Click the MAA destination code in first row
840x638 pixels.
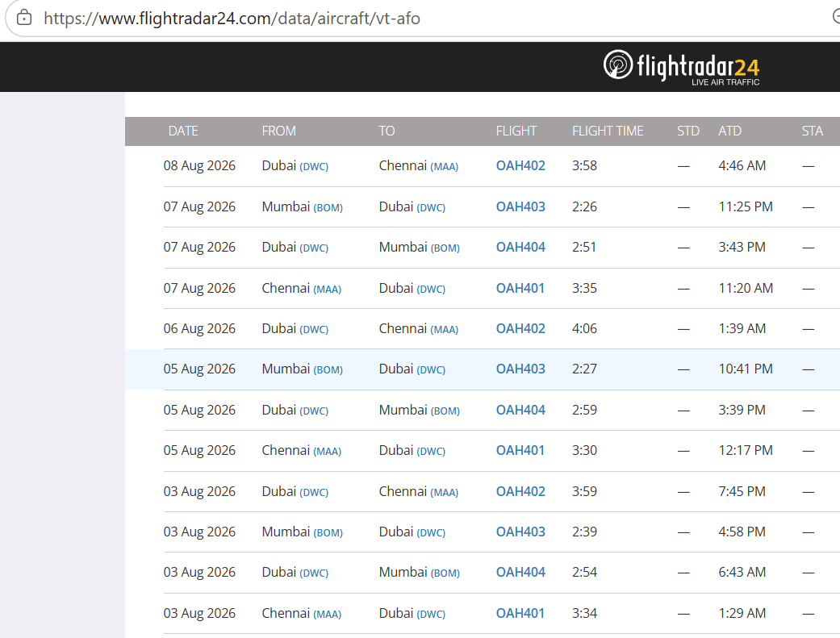[x=444, y=167]
